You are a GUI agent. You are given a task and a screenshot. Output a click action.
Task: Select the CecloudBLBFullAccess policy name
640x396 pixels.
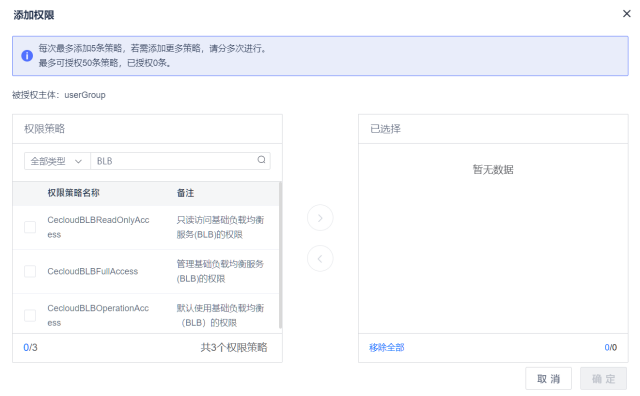[93, 271]
